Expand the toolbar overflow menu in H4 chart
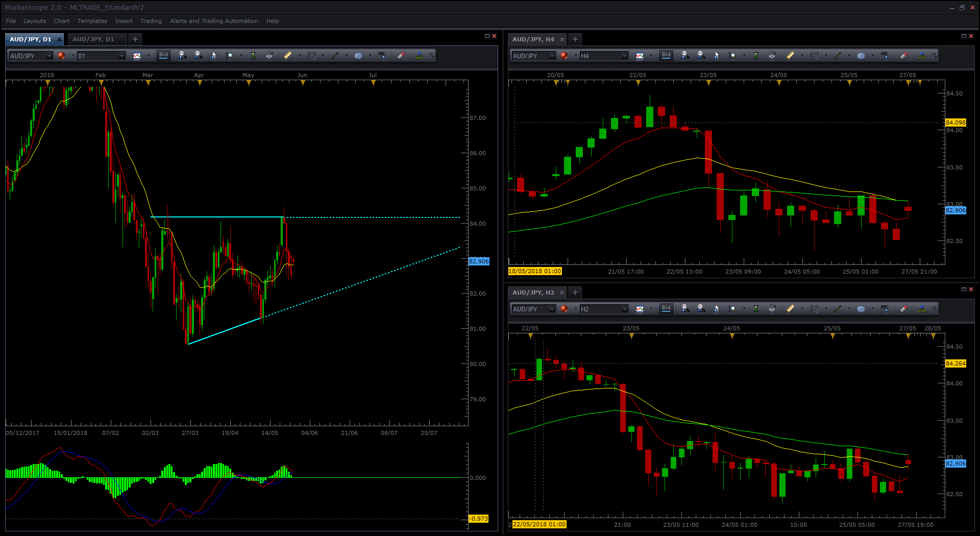Image resolution: width=980 pixels, height=536 pixels. (x=935, y=56)
